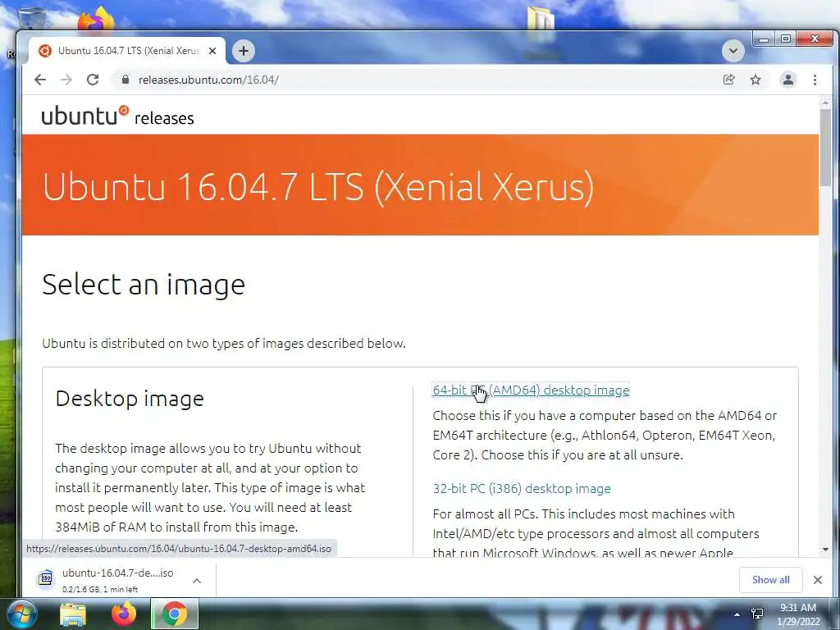This screenshot has height=630, width=840.
Task: Open a new tab with plus button
Action: (x=243, y=51)
